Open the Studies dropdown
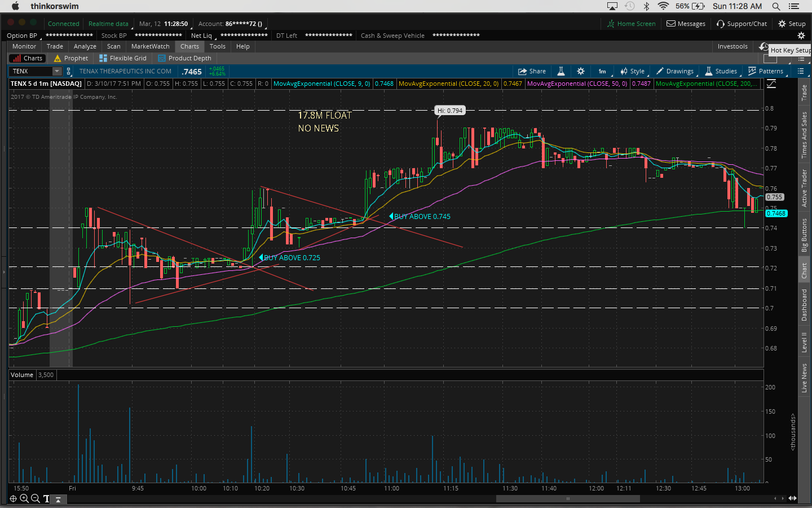The height and width of the screenshot is (508, 812). tap(721, 71)
